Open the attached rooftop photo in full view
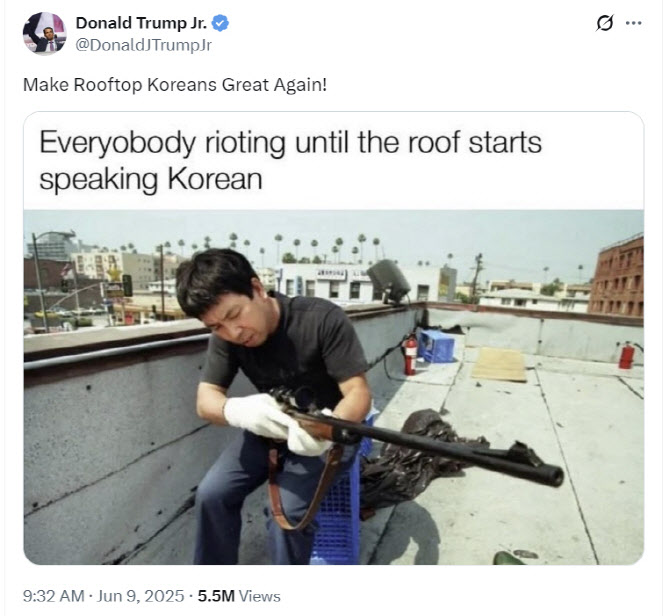This screenshot has width=670, height=616. click(x=334, y=387)
